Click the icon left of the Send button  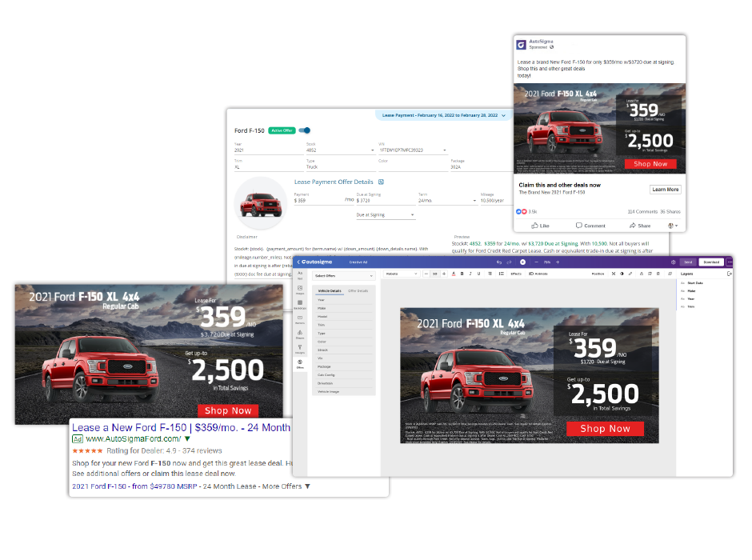point(674,262)
